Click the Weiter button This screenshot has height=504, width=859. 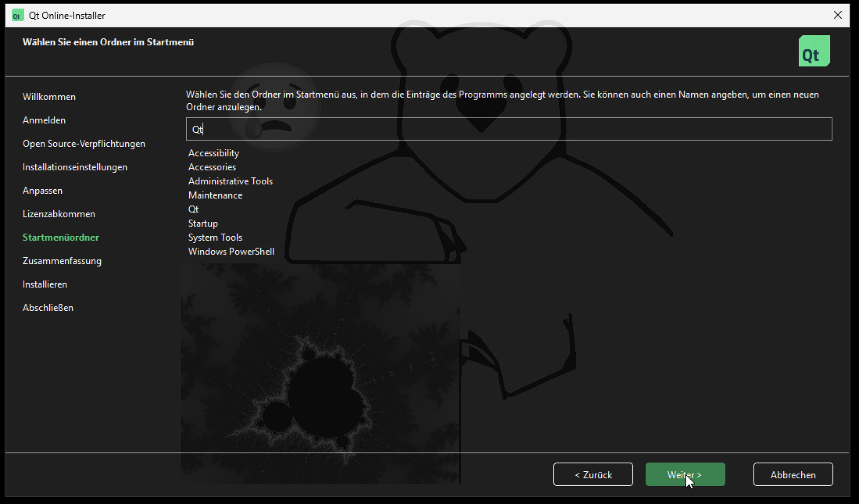pyautogui.click(x=685, y=474)
